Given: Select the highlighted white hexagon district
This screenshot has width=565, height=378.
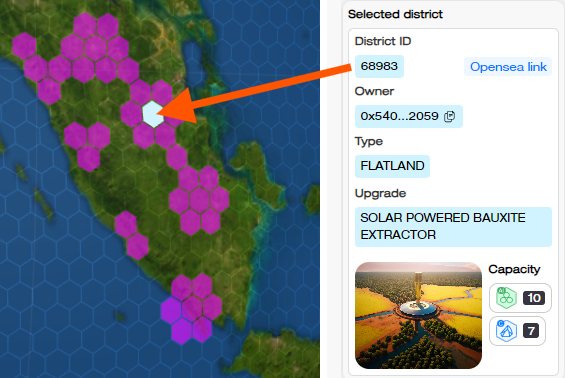Looking at the screenshot, I should 153,114.
